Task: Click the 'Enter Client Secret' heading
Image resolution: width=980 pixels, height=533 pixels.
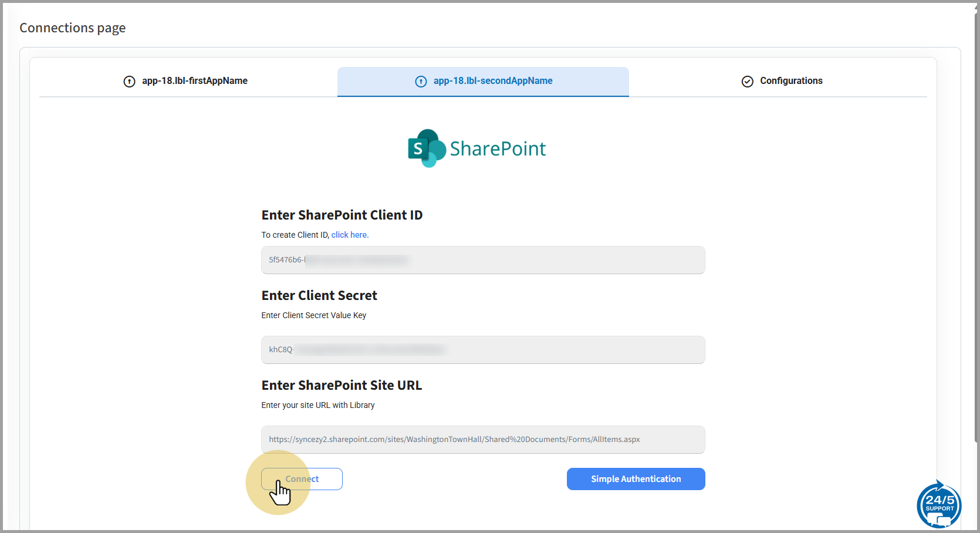Action: point(319,296)
